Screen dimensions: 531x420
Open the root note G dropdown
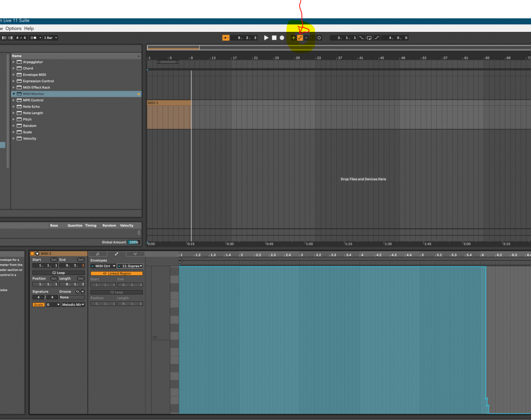coord(53,304)
